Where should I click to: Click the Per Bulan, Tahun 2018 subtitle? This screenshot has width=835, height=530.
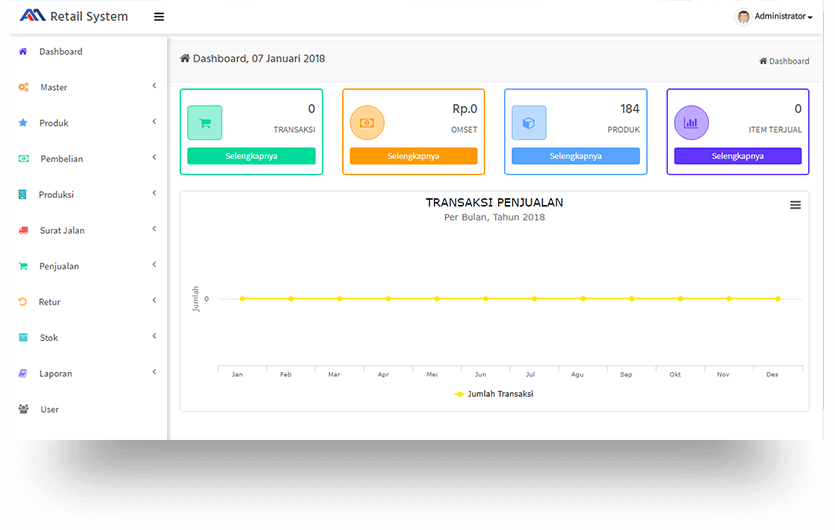[494, 217]
